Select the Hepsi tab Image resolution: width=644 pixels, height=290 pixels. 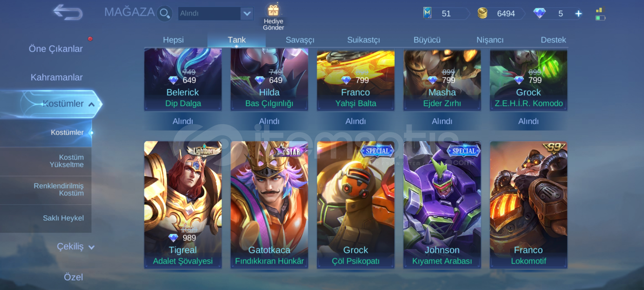point(173,40)
